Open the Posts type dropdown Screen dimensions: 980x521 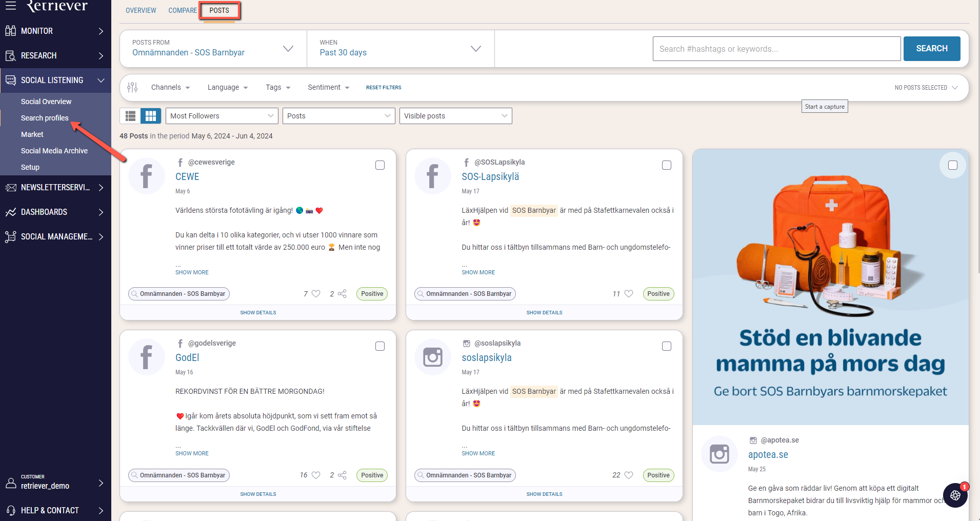338,116
